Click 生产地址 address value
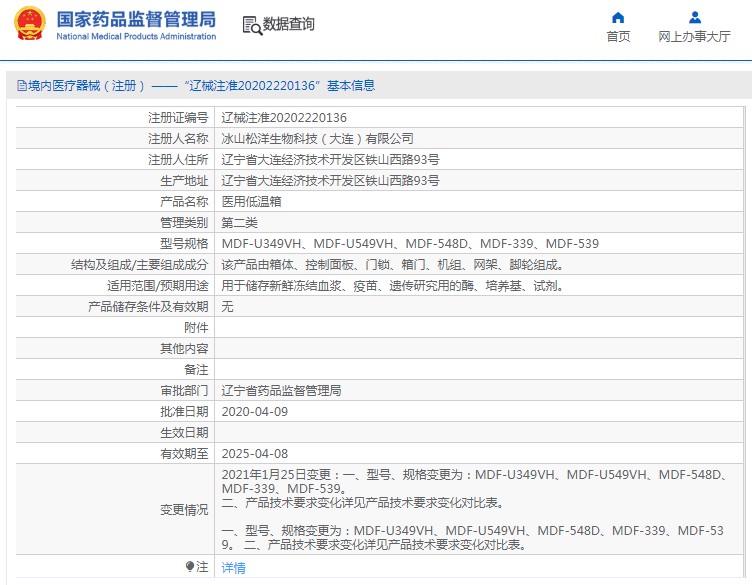Screen dimensions: 752x585 coord(330,181)
